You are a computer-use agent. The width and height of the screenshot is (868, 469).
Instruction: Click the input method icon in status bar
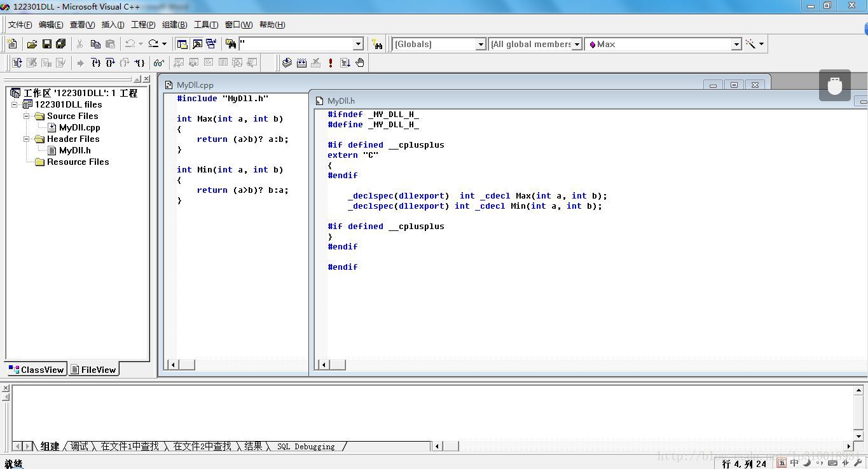tap(782, 463)
